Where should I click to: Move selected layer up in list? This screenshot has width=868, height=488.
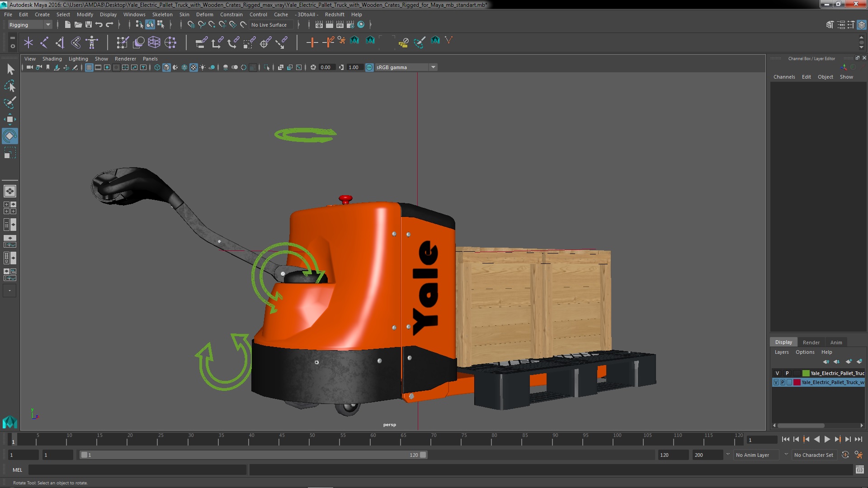826,361
